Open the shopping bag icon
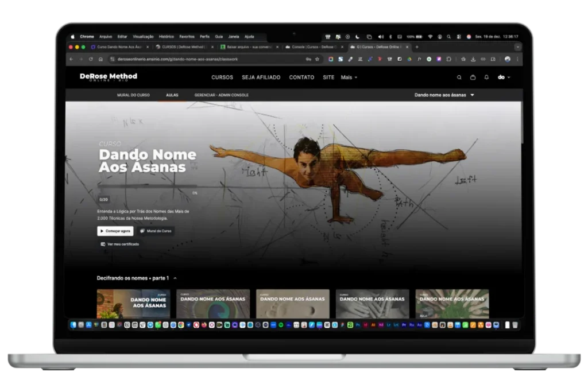Screen dimensions: 588x392 (473, 77)
